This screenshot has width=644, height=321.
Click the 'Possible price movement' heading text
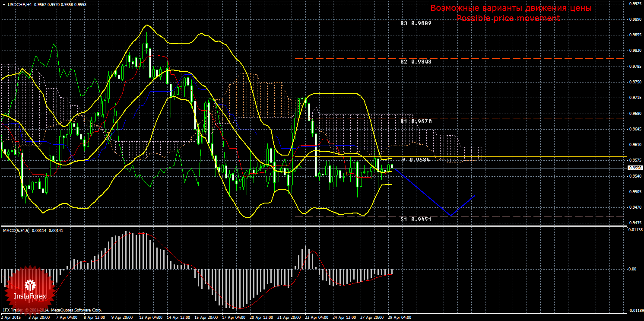coord(508,18)
